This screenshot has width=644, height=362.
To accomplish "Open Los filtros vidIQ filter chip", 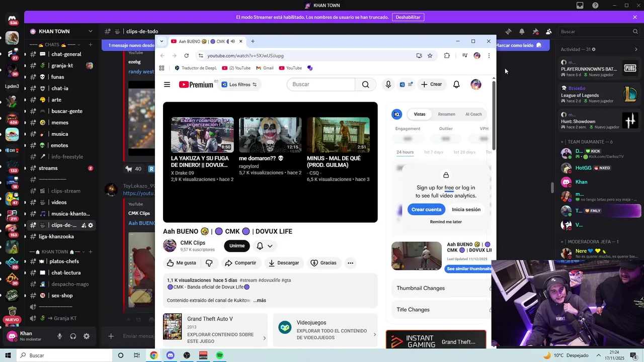I will pos(239,84).
